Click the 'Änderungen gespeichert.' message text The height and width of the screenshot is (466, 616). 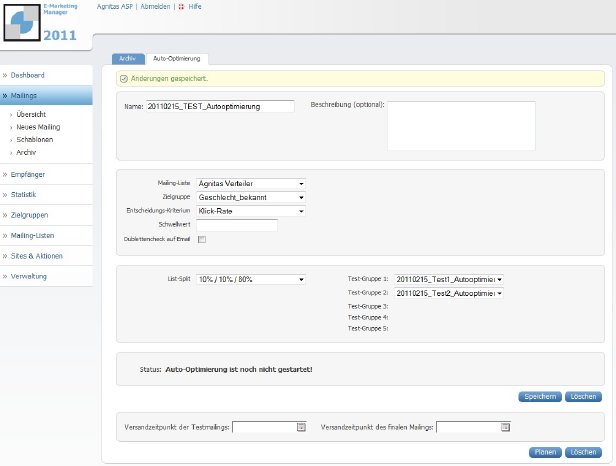pos(169,79)
